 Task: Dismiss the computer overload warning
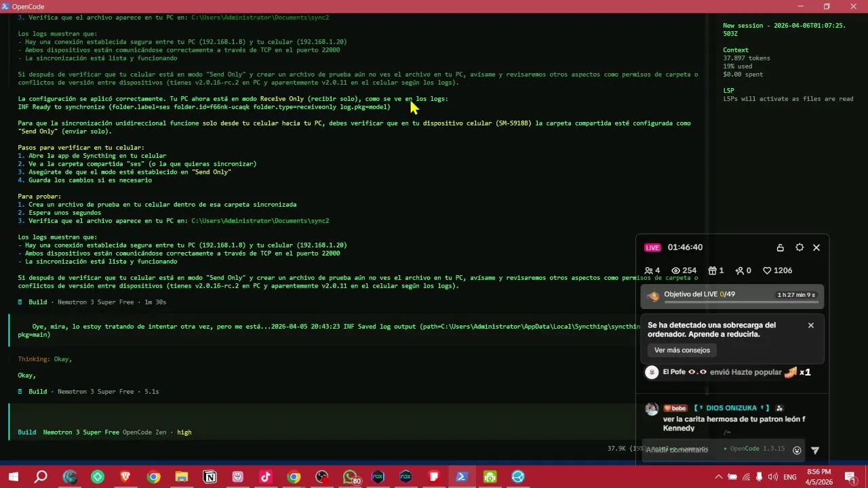click(810, 325)
